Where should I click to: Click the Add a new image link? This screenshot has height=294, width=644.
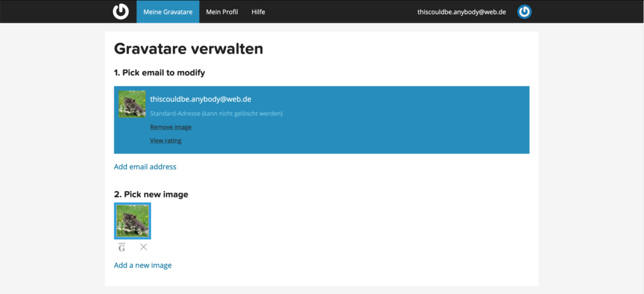(x=143, y=265)
